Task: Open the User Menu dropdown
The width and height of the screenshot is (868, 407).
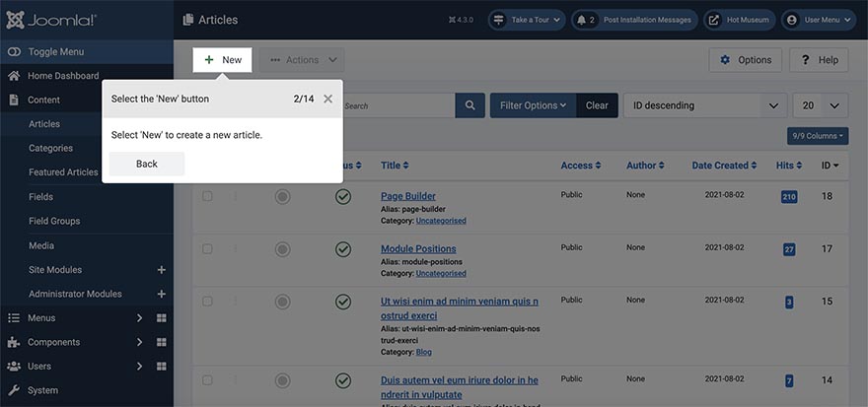Action: 819,20
